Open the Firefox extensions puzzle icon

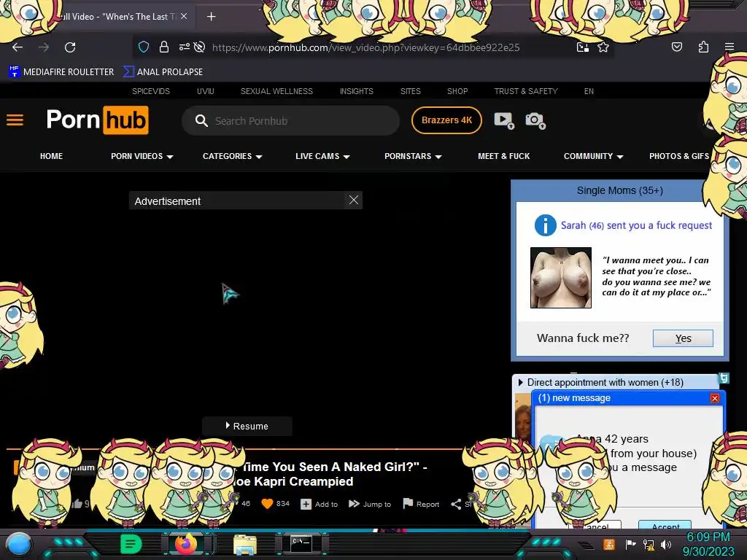coord(703,47)
